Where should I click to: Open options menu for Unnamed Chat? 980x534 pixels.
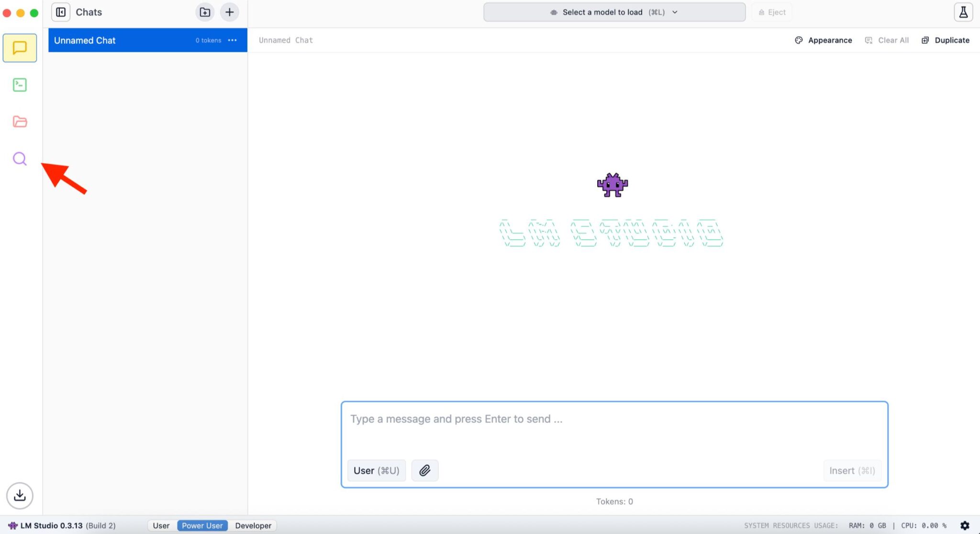233,40
